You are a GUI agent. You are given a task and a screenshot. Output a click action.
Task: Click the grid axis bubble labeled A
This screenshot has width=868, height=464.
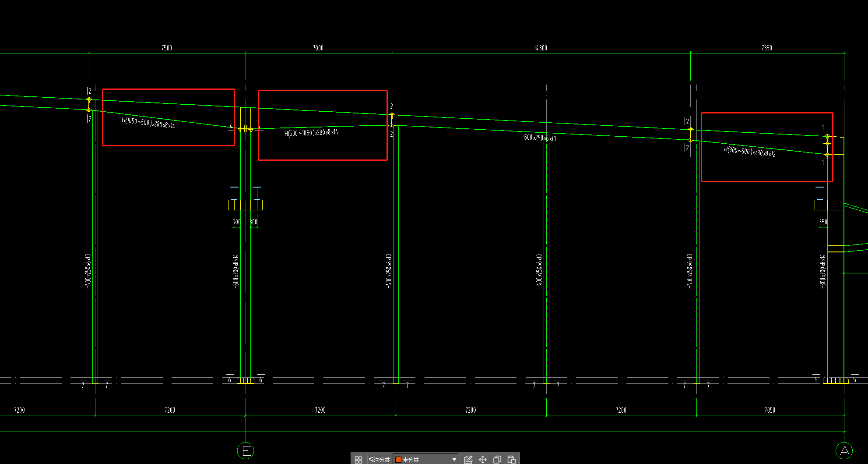(844, 450)
